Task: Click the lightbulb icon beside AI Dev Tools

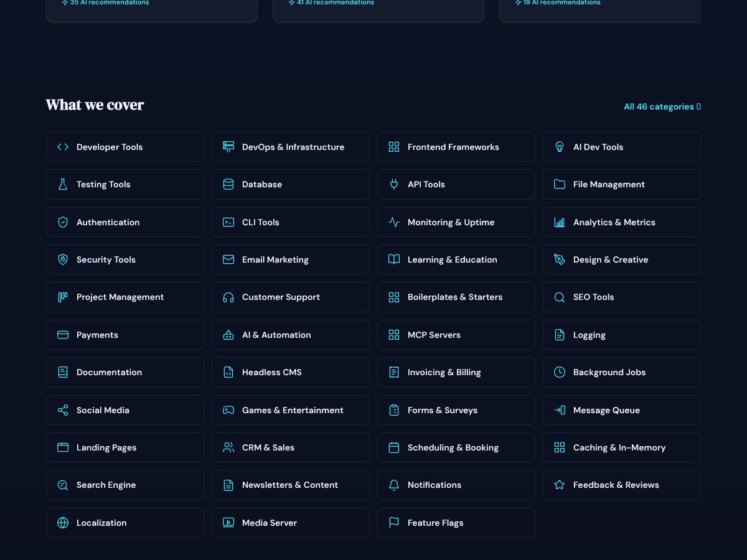Action: click(x=560, y=147)
